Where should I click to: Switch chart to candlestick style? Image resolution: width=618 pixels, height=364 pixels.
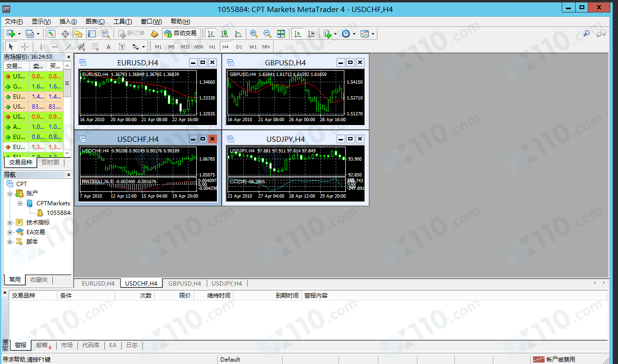click(x=225, y=34)
